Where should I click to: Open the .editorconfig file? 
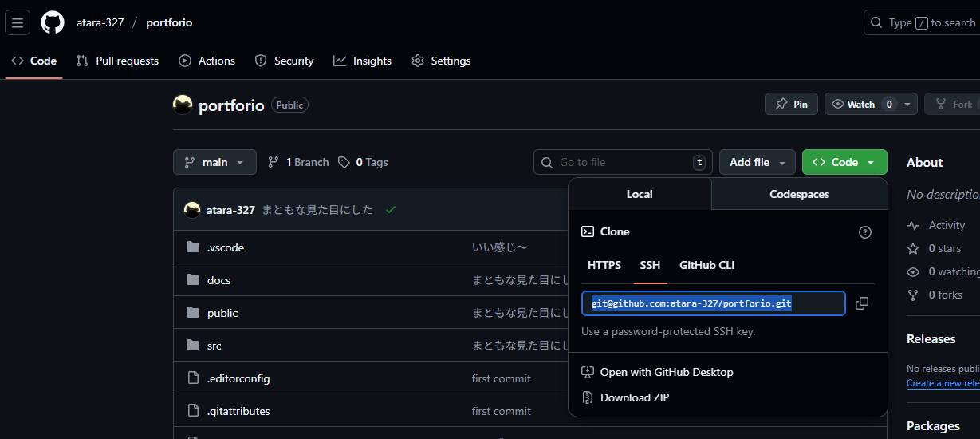(x=238, y=378)
